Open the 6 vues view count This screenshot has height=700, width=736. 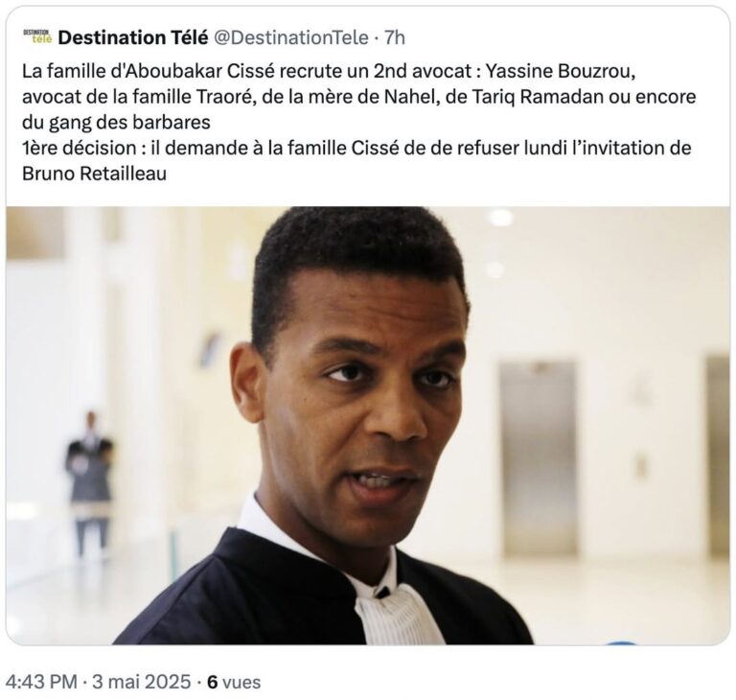[234, 682]
